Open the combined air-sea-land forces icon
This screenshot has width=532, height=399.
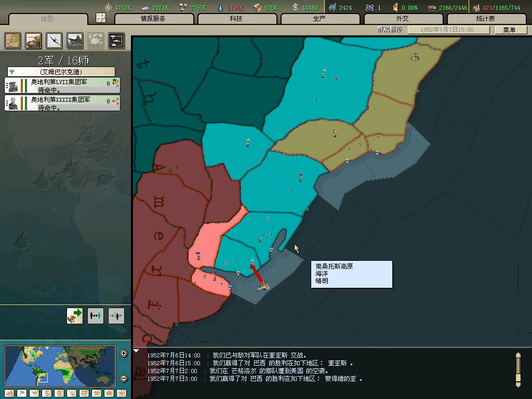coord(116,41)
